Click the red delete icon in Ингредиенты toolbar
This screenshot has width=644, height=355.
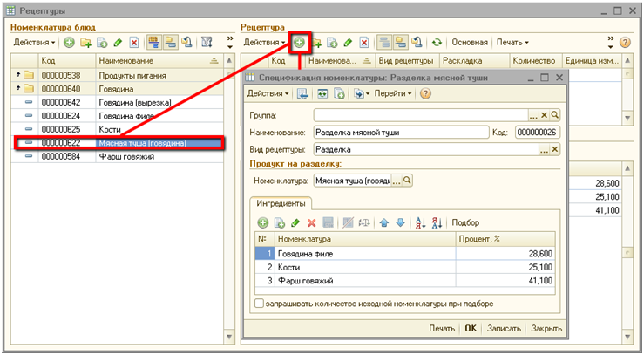tap(311, 222)
